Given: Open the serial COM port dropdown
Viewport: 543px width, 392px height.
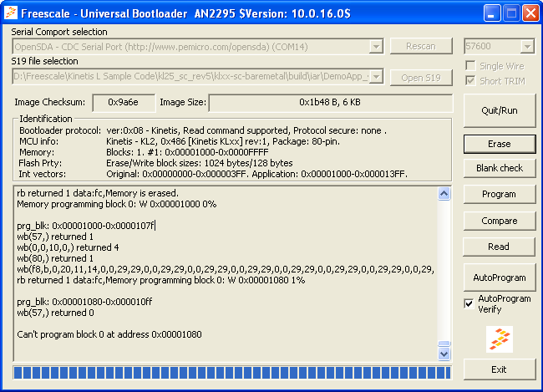Looking at the screenshot, I should pos(376,47).
